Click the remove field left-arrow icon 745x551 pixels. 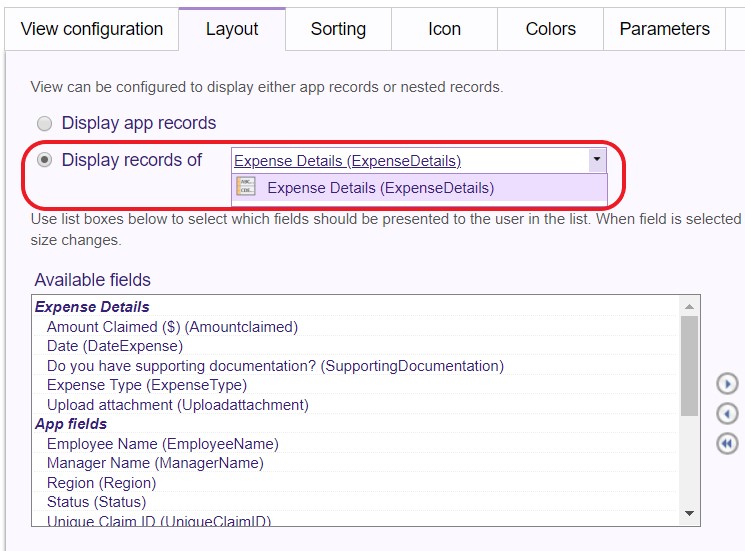coord(727,414)
